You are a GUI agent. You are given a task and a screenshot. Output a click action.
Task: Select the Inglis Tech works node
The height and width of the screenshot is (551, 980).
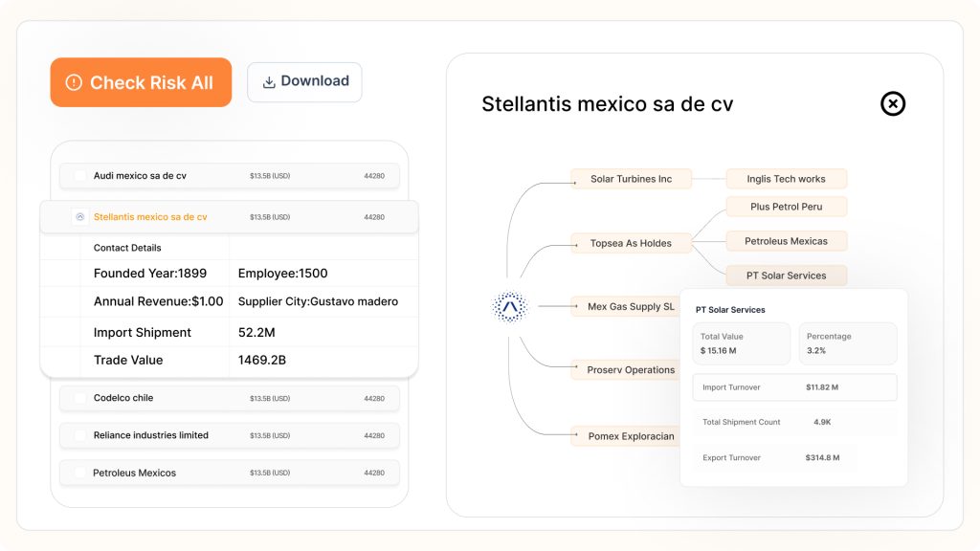click(787, 179)
